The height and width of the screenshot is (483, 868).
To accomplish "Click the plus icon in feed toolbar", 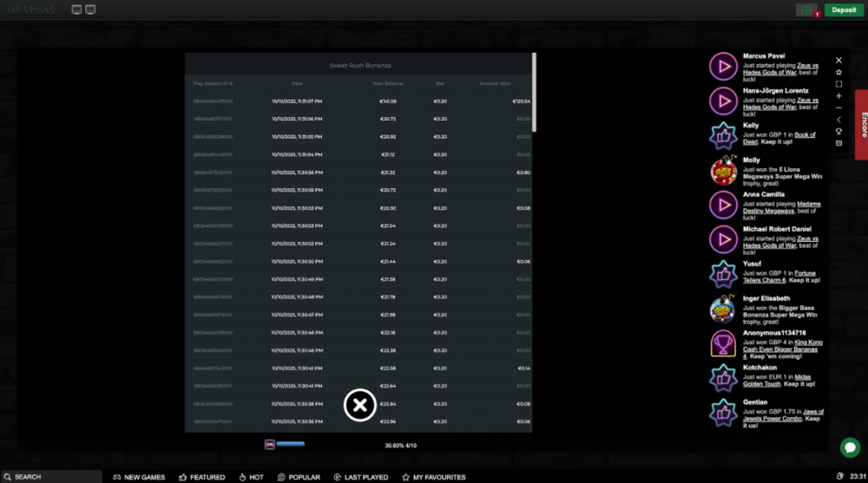I will [x=838, y=96].
